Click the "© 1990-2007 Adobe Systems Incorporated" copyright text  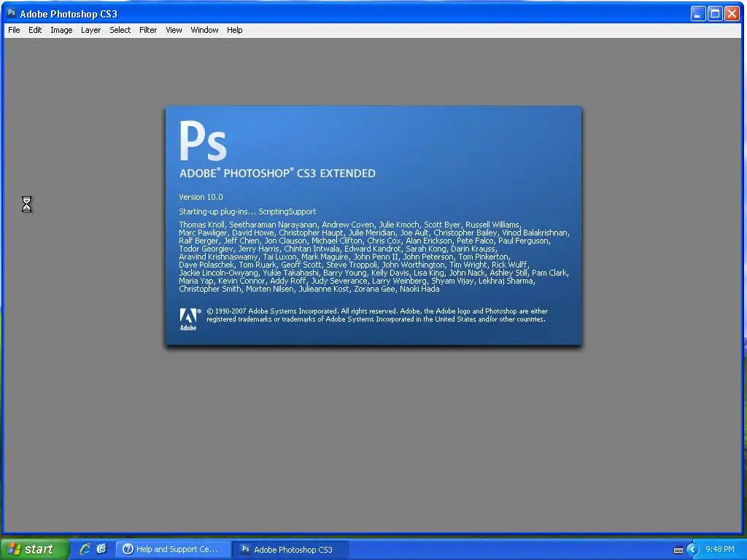coord(272,311)
